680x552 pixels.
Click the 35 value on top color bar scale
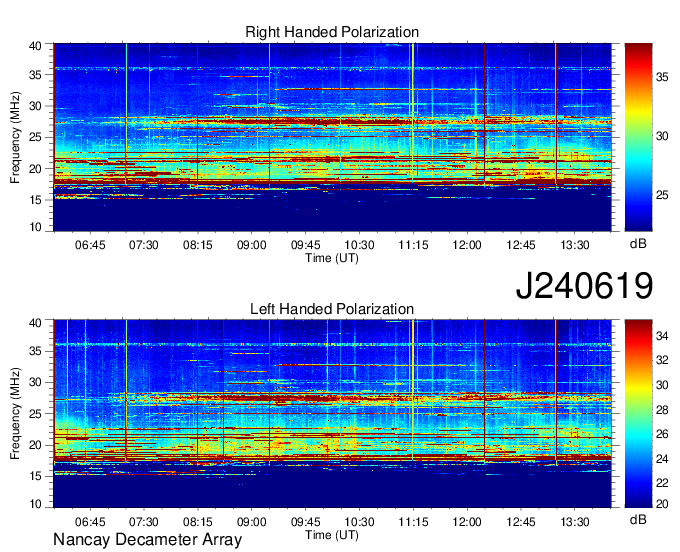662,77
